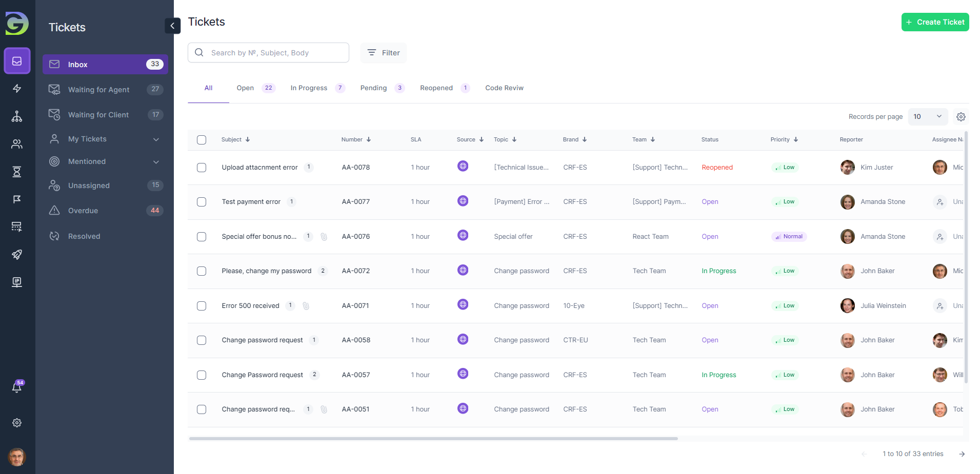Viewport: 980px width, 474px height.
Task: Collapse the sidebar with the chevron button
Action: tap(172, 26)
